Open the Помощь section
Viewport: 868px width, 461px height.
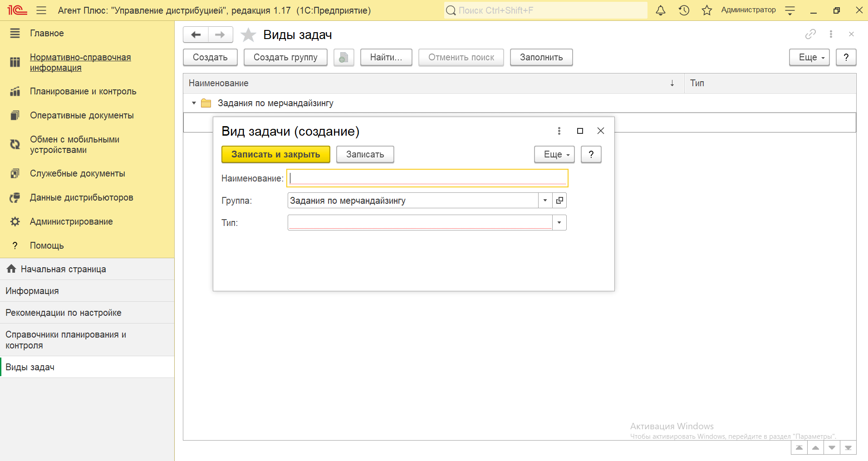tap(47, 245)
